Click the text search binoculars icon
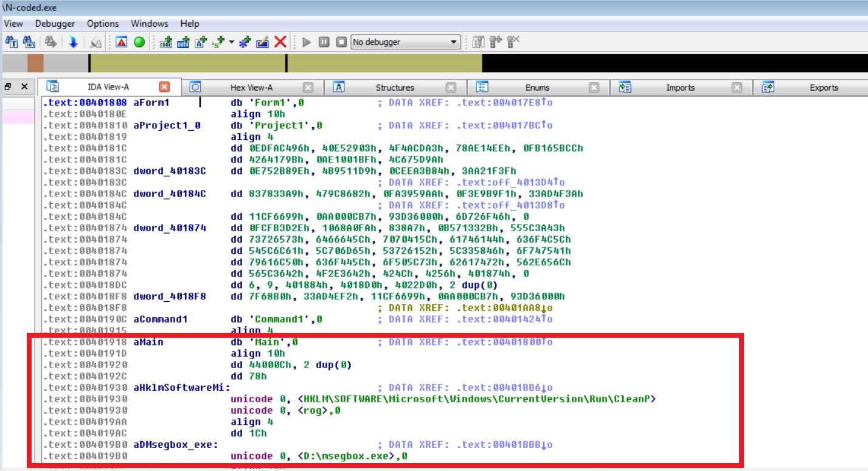The width and height of the screenshot is (868, 471). pos(12,42)
